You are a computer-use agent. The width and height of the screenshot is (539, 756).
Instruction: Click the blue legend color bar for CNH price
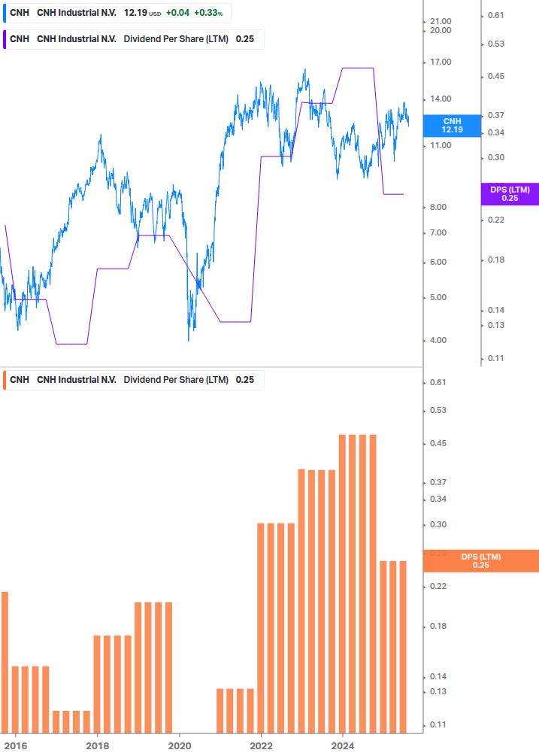5,13
